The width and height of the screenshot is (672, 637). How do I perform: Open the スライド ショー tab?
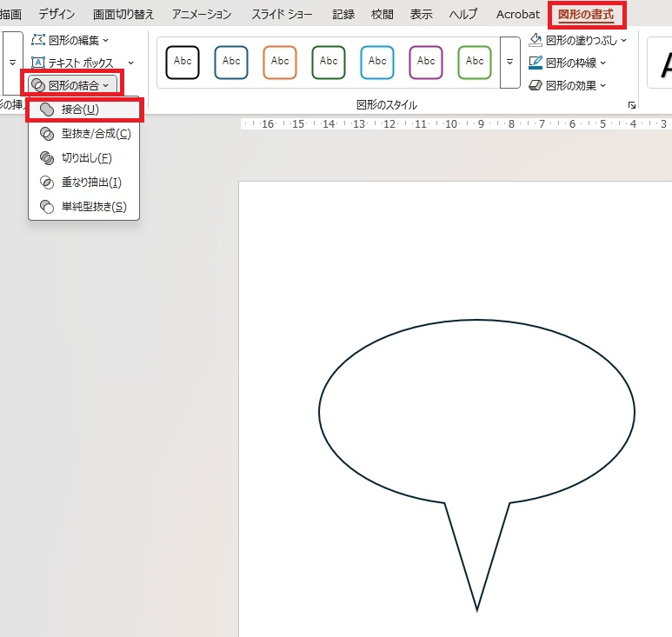pos(282,15)
